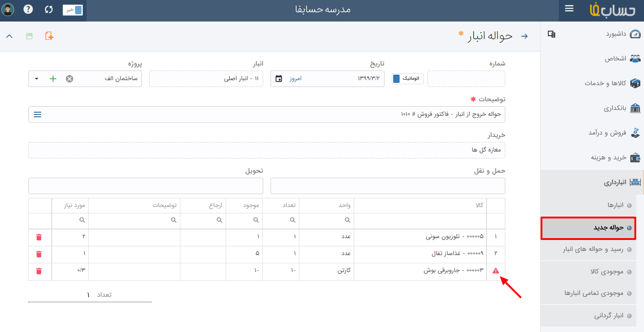This screenshot has height=332, width=644.
Task: Click the مورد نیاز column header
Action: [70, 206]
